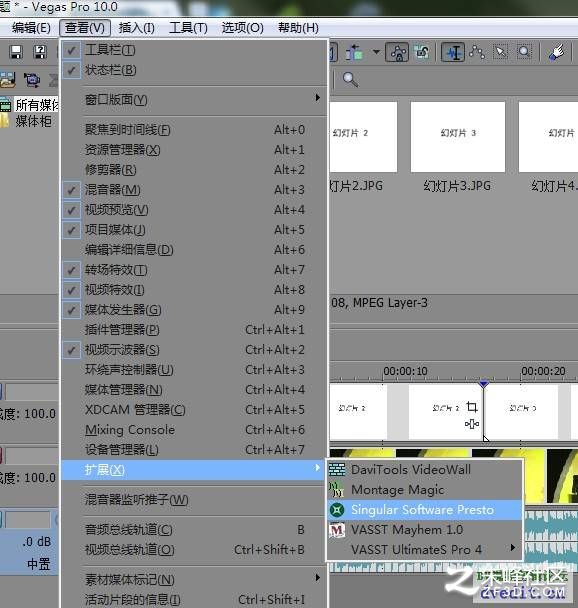
Task: Toggle 项目媒体(J) window visibility
Action: pyautogui.click(x=194, y=230)
